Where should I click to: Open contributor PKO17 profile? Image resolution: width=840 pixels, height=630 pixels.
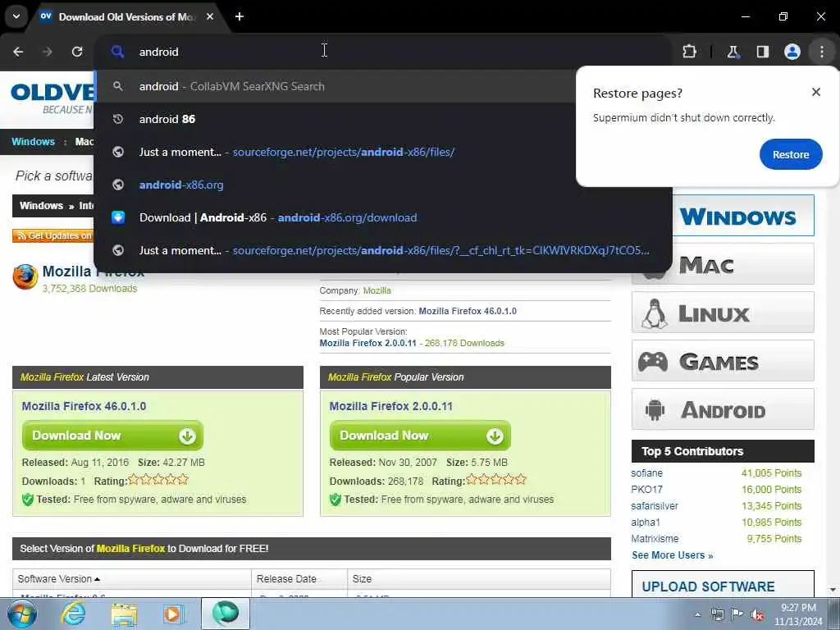pyautogui.click(x=646, y=490)
